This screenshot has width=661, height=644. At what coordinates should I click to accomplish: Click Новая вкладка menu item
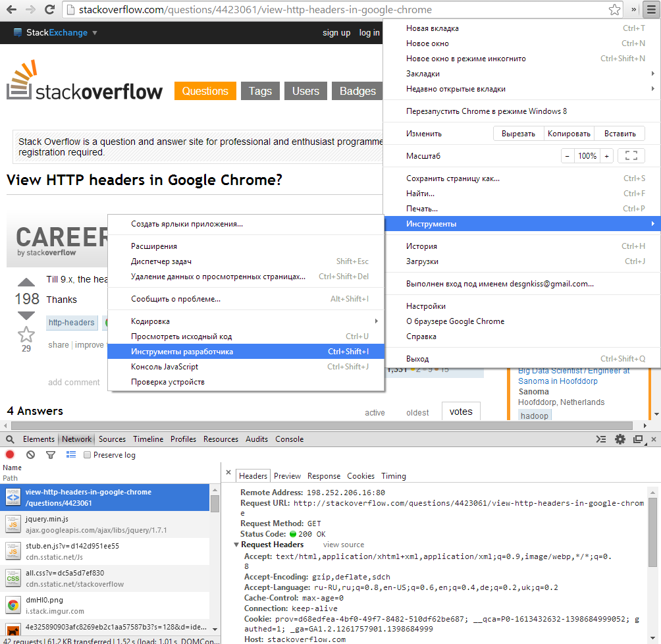pyautogui.click(x=521, y=28)
